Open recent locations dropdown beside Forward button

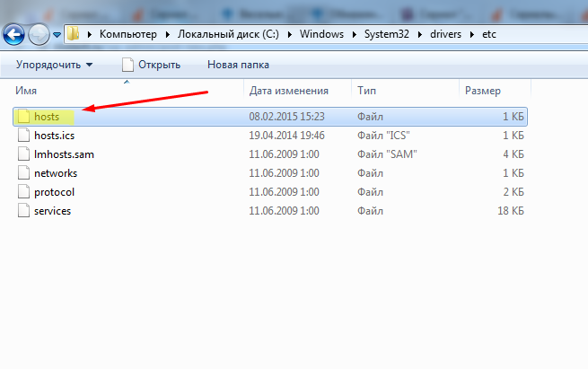click(x=57, y=35)
